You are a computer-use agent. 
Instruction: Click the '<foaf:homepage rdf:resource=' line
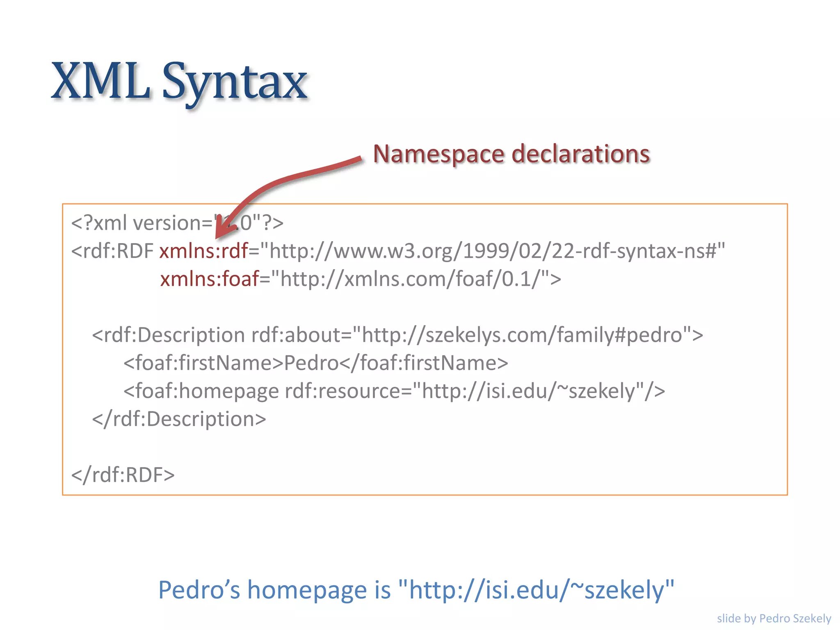394,391
